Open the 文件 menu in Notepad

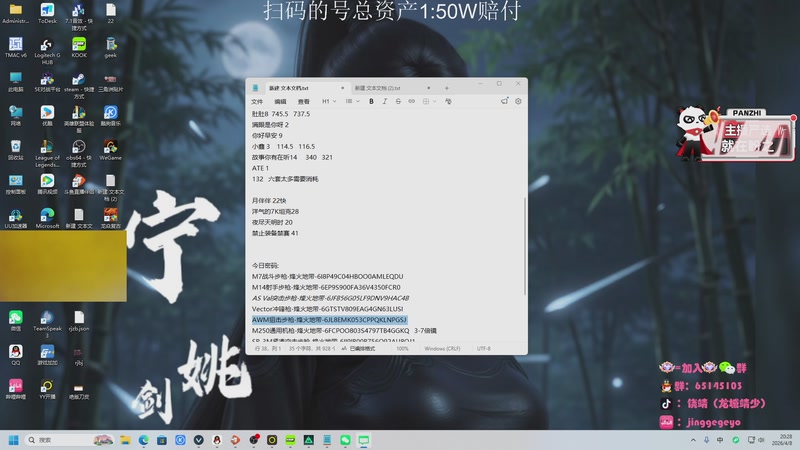tap(257, 102)
